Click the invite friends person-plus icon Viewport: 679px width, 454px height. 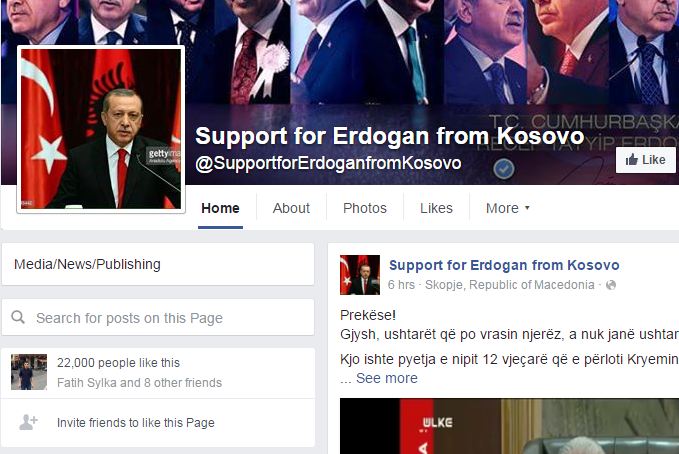[x=28, y=422]
